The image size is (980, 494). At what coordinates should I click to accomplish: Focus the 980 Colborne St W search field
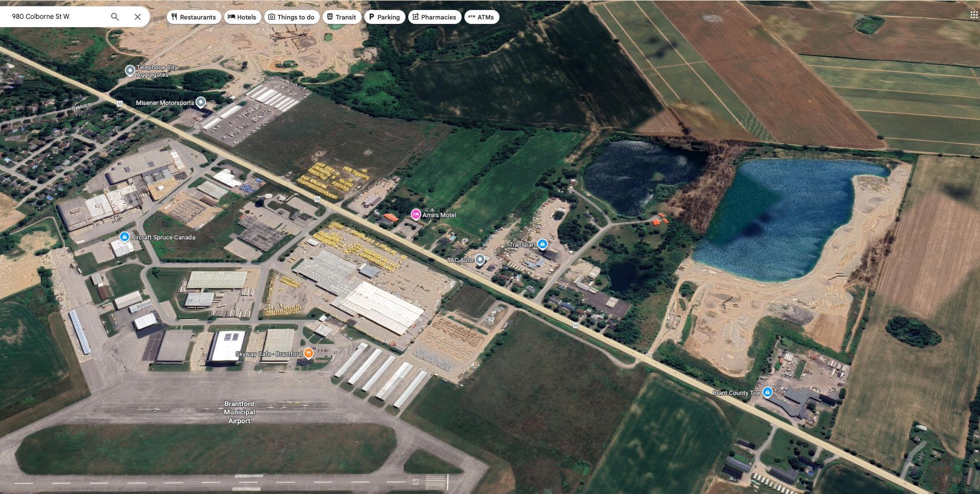56,17
